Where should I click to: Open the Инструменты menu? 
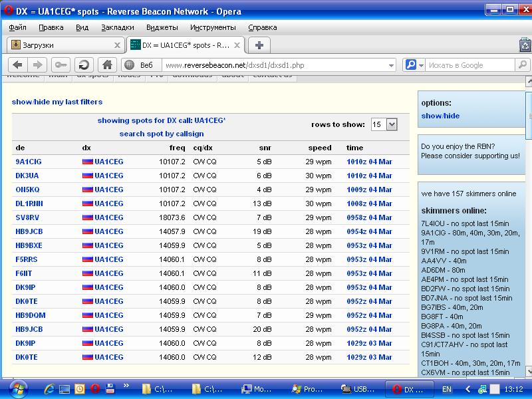coord(213,27)
